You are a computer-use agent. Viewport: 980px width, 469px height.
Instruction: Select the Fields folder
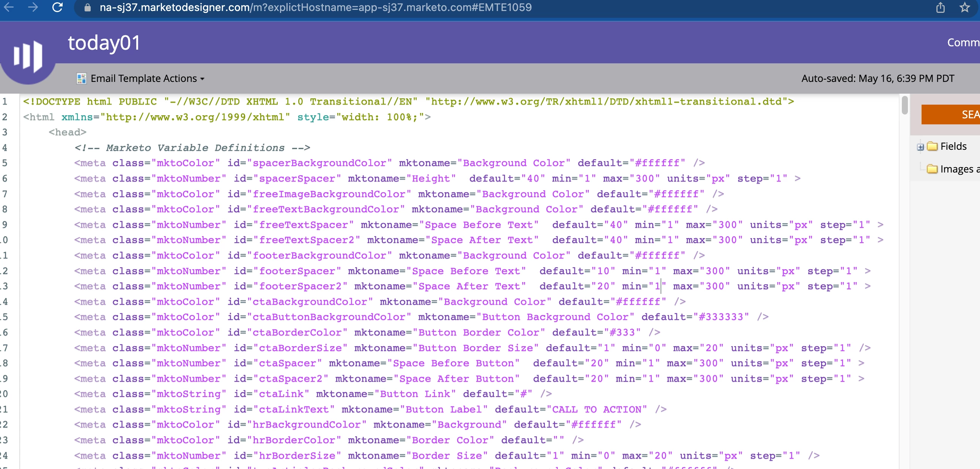pyautogui.click(x=953, y=146)
